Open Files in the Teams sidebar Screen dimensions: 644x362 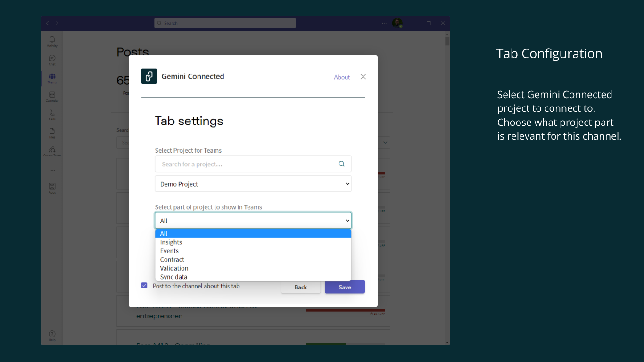tap(52, 133)
